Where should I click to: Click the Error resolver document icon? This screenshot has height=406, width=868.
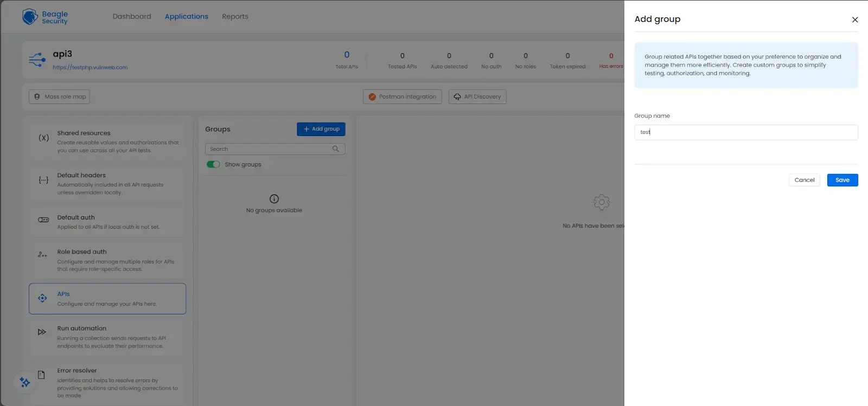coord(41,375)
